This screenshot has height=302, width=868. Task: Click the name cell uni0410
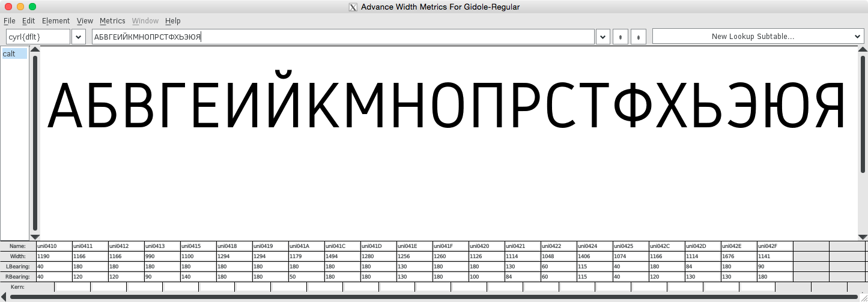click(x=54, y=246)
